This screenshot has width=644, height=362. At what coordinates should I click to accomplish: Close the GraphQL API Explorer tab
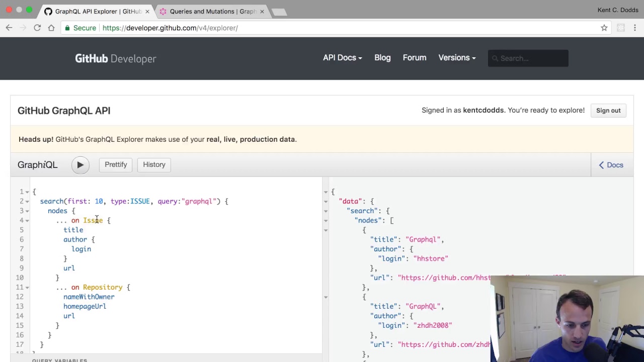tap(147, 11)
